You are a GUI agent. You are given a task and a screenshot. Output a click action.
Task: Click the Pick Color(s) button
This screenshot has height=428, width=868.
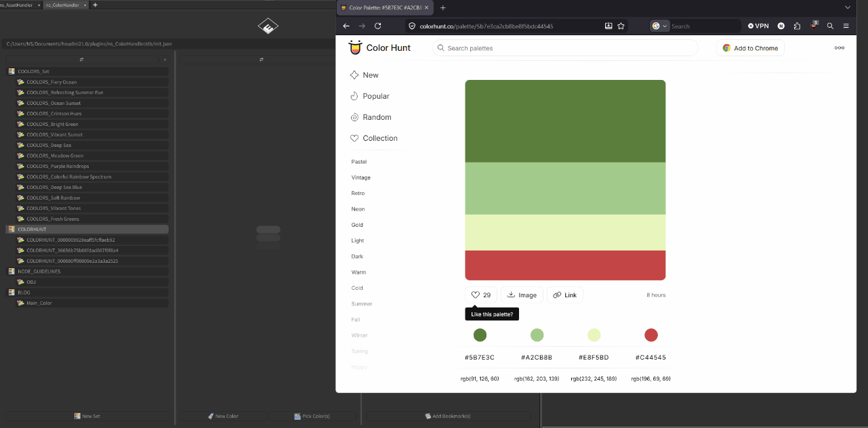(312, 416)
